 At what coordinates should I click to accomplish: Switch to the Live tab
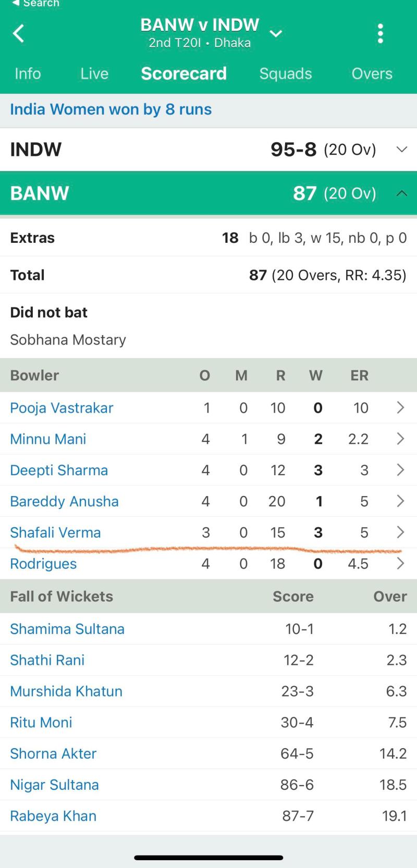click(x=94, y=73)
